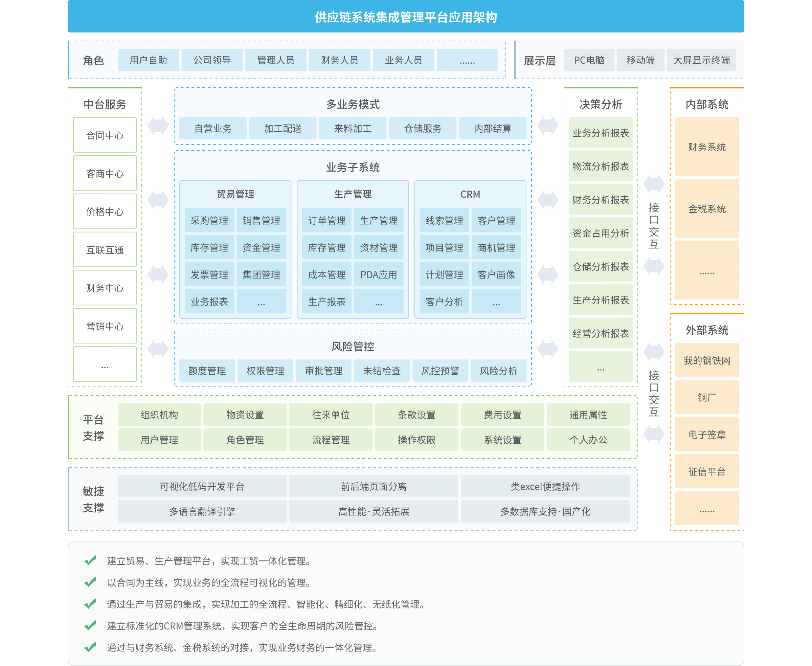Click the 组织机构 platform item
The width and height of the screenshot is (812, 666).
click(159, 415)
